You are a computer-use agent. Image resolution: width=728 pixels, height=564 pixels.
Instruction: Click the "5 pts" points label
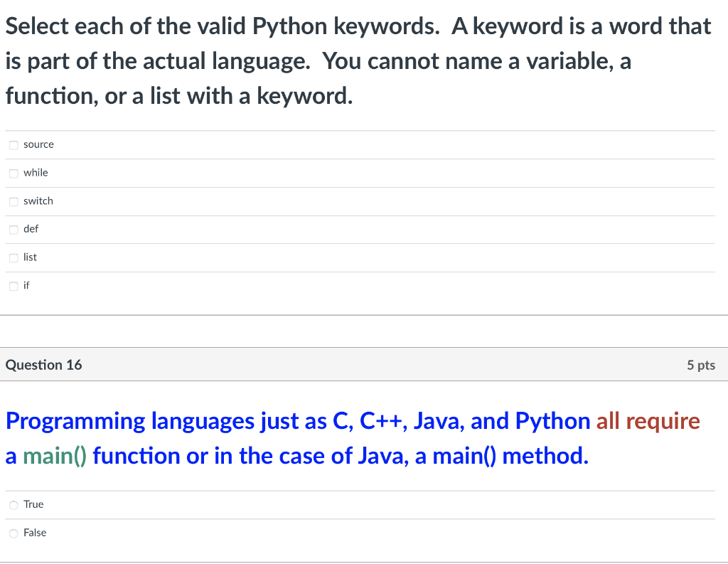[700, 365]
